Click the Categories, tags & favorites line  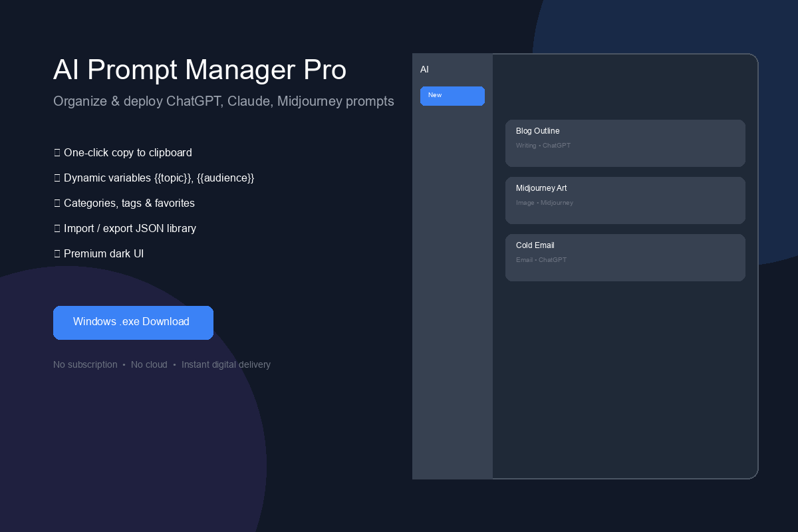point(124,203)
